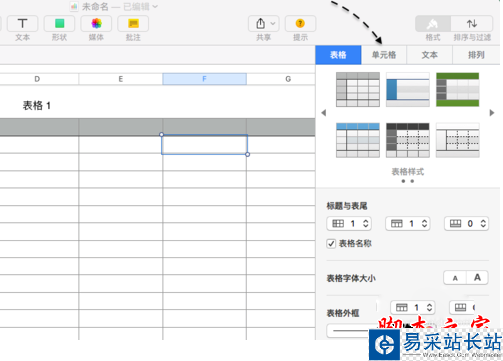Select the light blue header table style
This screenshot has height=361, width=503.
tap(358, 140)
